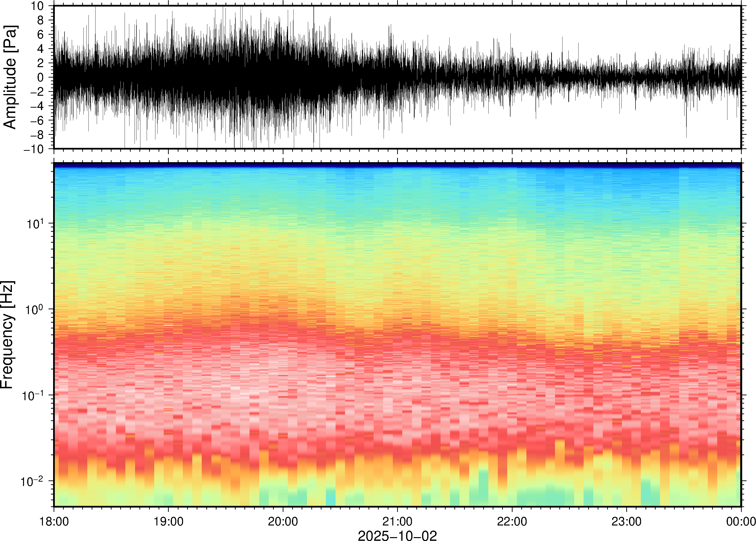The height and width of the screenshot is (541, 756).
Task: Click the 18:00 time axis label
Action: tap(54, 521)
